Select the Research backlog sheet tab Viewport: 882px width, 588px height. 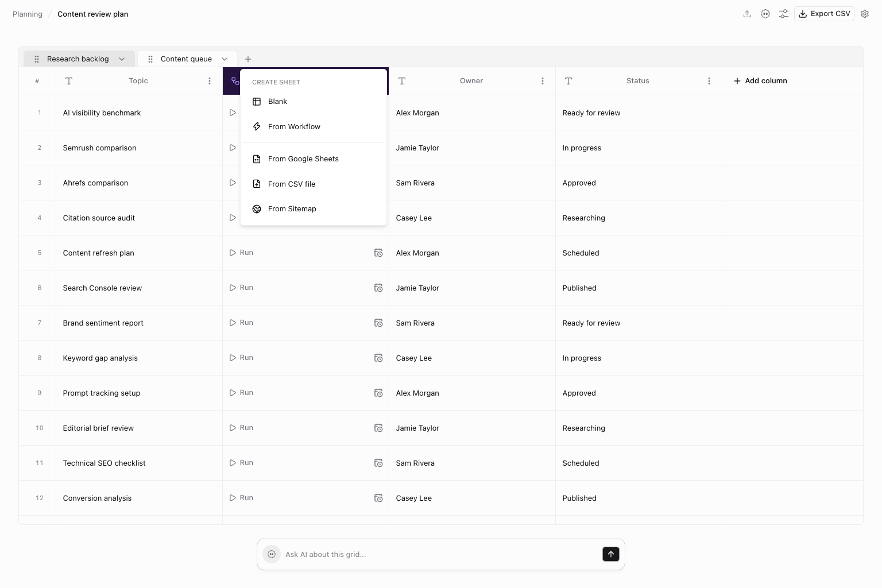pos(78,59)
